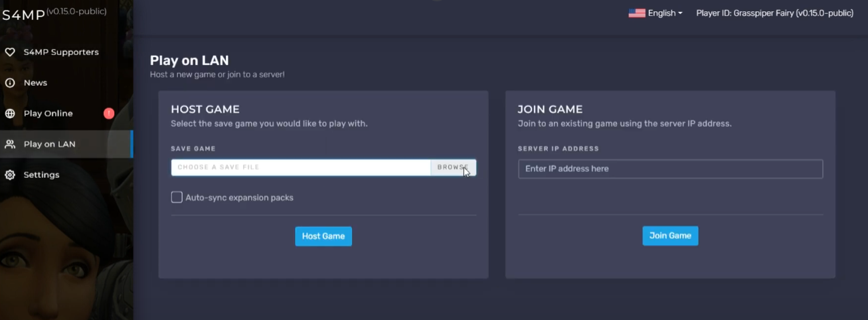The width and height of the screenshot is (868, 320).
Task: Click the Host Game button
Action: (x=323, y=236)
